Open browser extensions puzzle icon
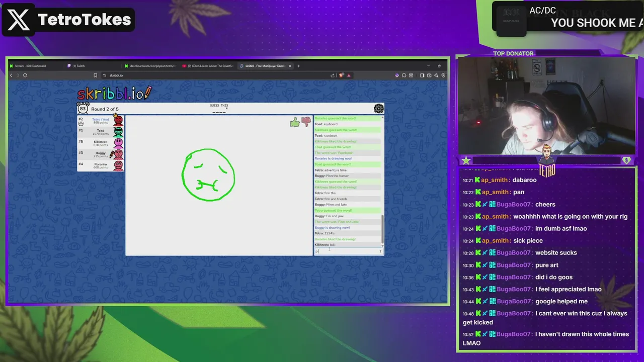This screenshot has width=644, height=362. (x=404, y=75)
